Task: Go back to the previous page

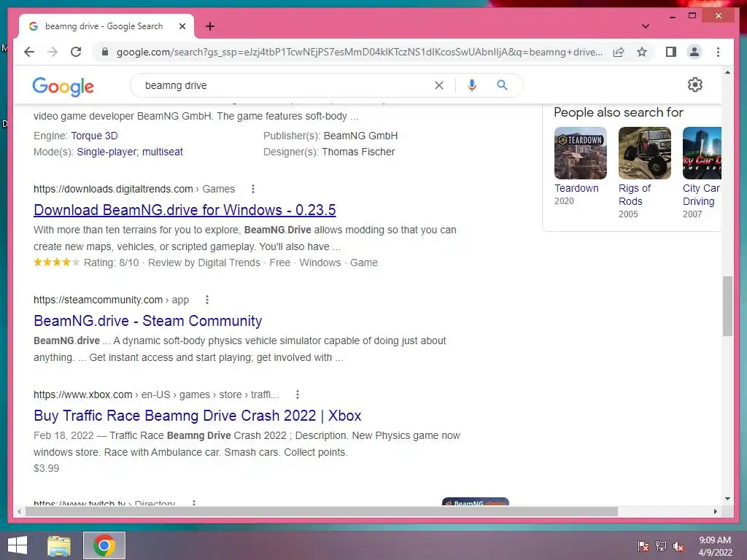Action: coord(29,52)
